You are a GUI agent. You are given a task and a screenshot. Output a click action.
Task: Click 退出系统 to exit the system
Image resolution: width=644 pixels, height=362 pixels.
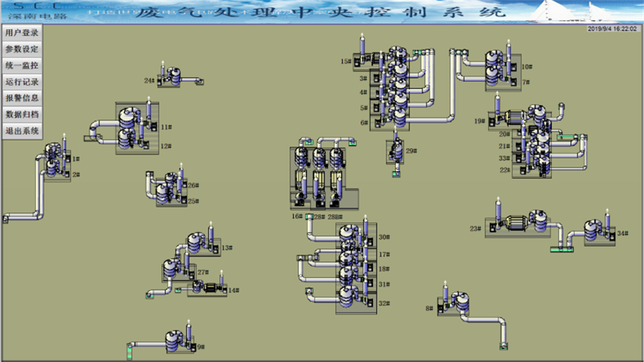pos(22,131)
